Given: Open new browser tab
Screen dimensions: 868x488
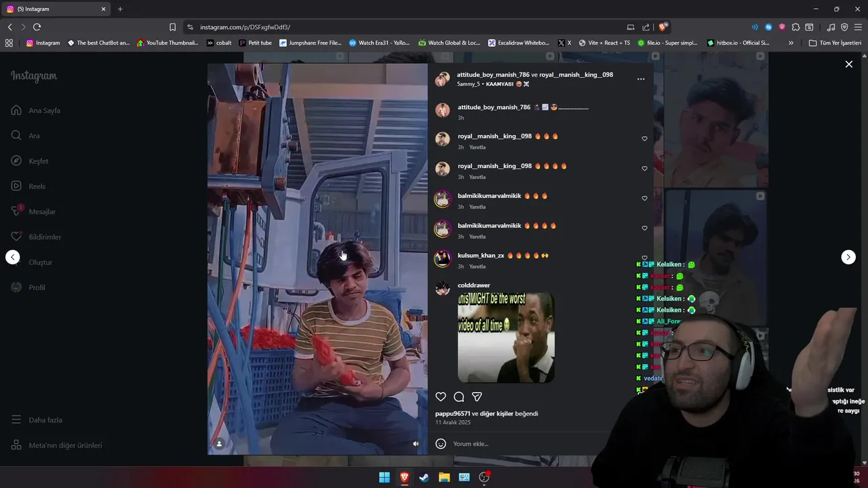Looking at the screenshot, I should coord(120,9).
